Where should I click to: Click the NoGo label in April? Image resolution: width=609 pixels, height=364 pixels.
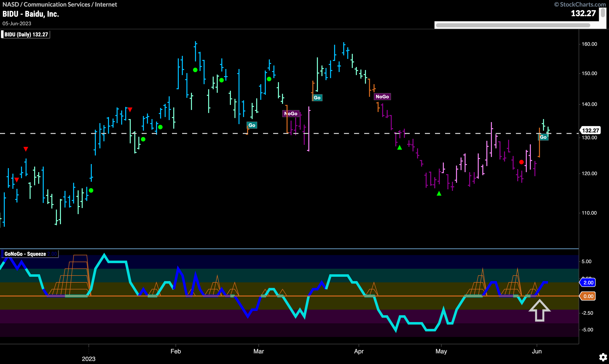tap(382, 97)
